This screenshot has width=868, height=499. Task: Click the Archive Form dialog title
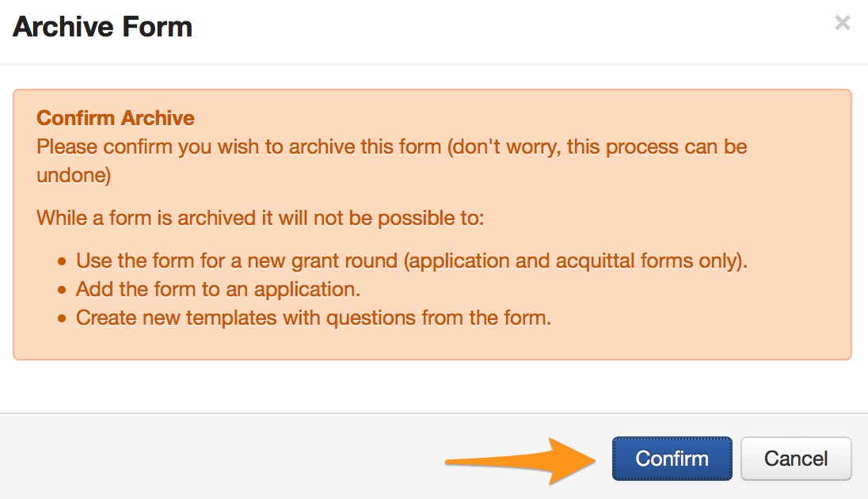tap(103, 27)
